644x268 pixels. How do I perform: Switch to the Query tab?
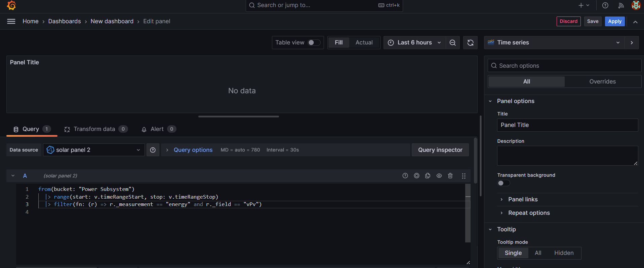click(32, 129)
